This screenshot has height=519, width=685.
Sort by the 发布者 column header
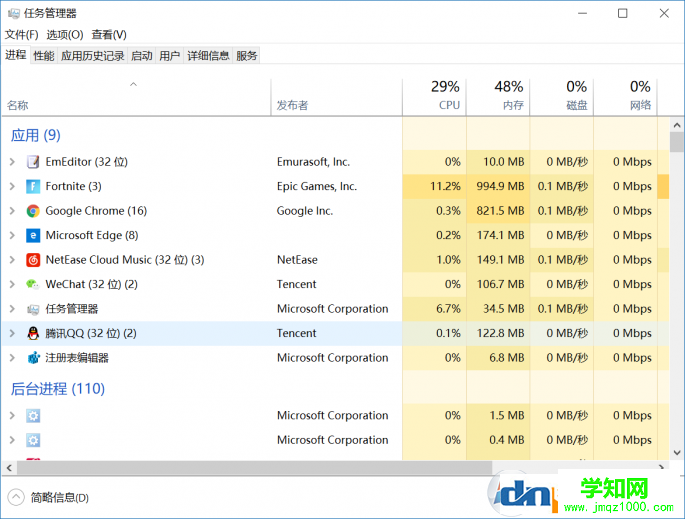coord(336,97)
